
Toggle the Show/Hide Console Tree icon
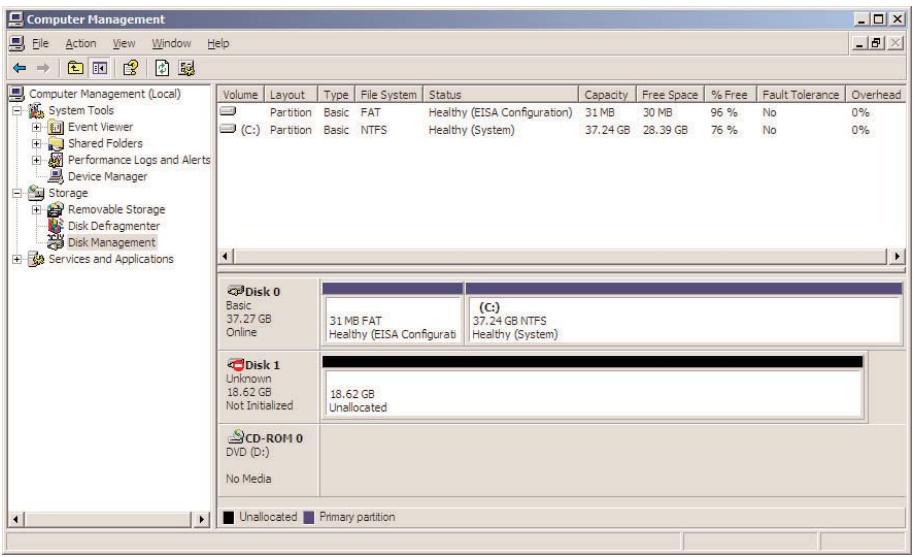pyautogui.click(x=100, y=68)
